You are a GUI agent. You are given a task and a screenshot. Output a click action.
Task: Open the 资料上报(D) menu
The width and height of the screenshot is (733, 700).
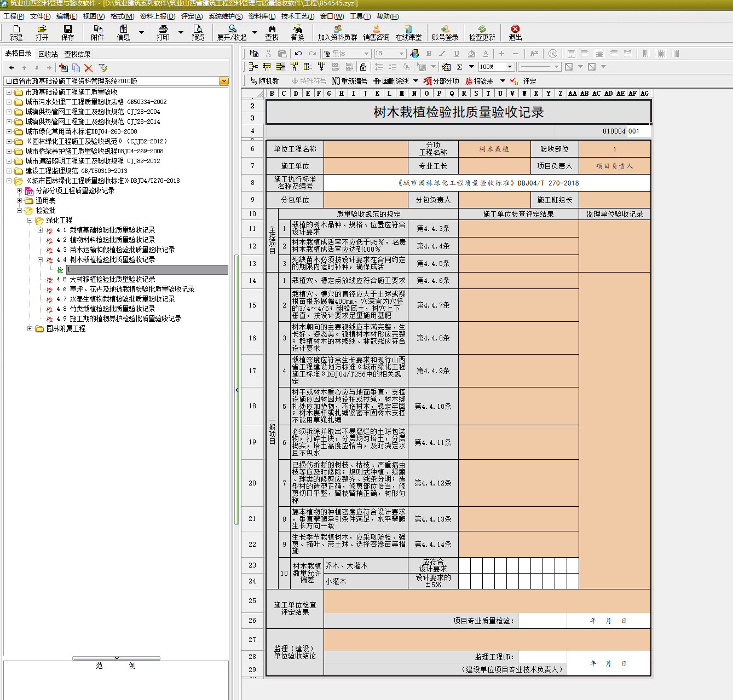[158, 16]
